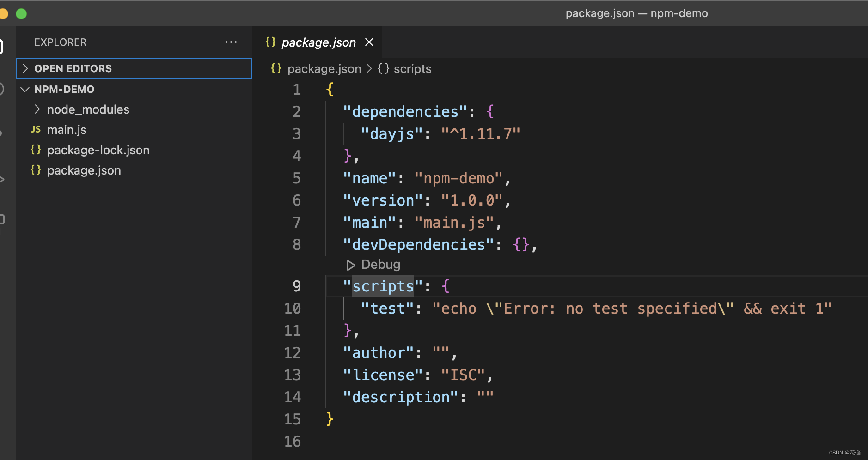The height and width of the screenshot is (460, 868).
Task: Click package.json breadcrumb segment
Action: 324,69
